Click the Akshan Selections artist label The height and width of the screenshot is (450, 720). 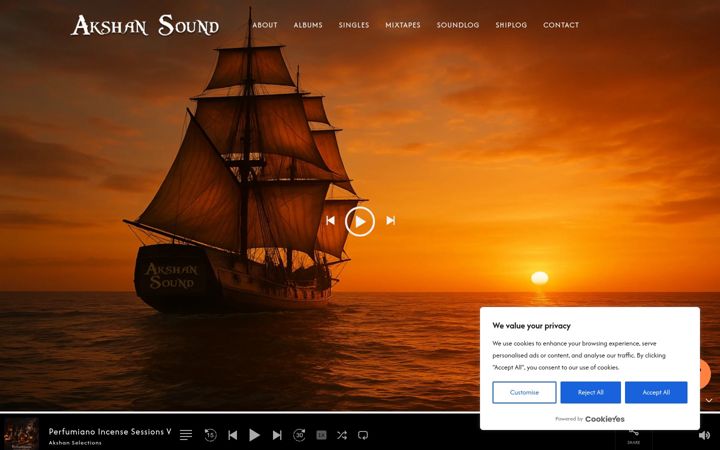75,443
